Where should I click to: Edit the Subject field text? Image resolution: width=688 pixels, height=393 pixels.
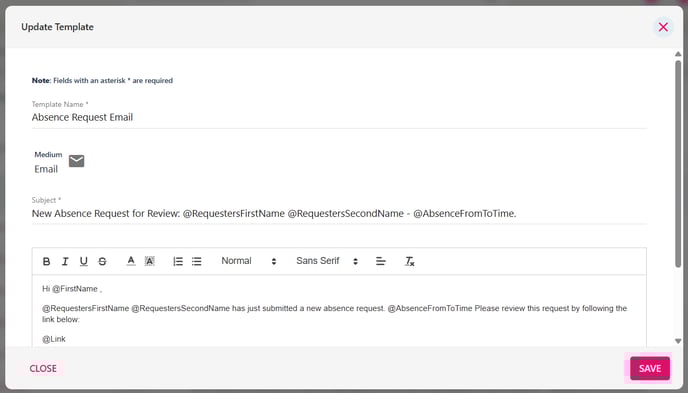click(x=339, y=214)
